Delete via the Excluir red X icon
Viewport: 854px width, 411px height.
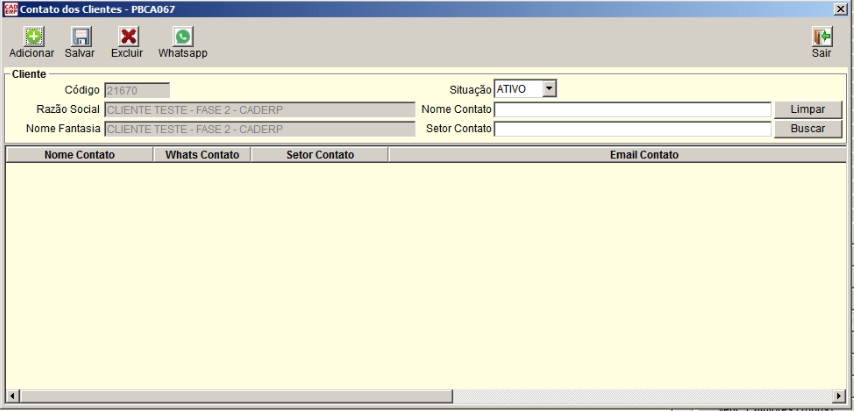click(x=129, y=37)
